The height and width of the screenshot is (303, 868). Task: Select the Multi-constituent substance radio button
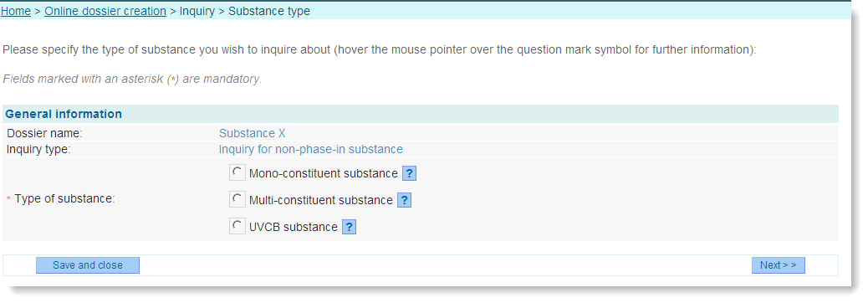click(237, 199)
